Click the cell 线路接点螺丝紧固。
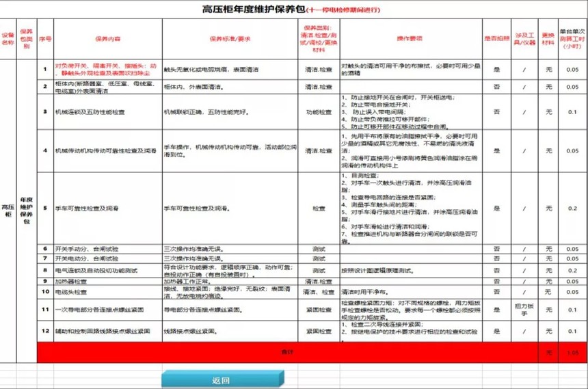This screenshot has width=588, height=389. pyautogui.click(x=230, y=332)
